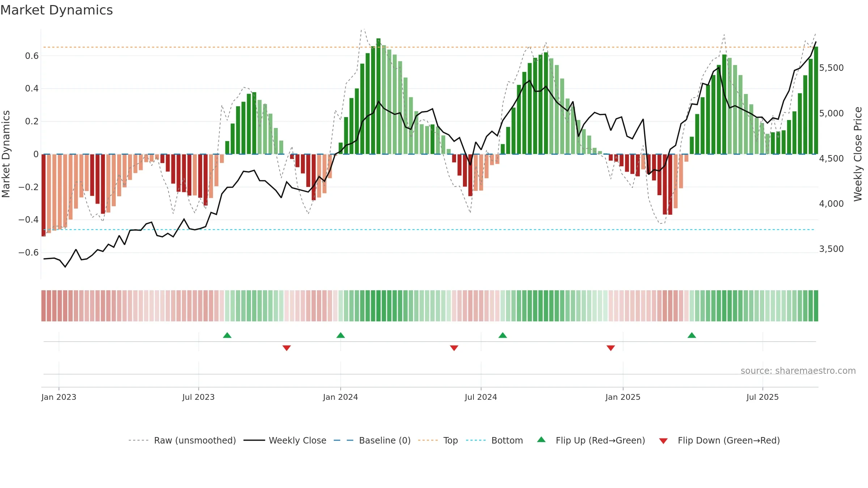Toggle the Top legend entry

coord(438,440)
